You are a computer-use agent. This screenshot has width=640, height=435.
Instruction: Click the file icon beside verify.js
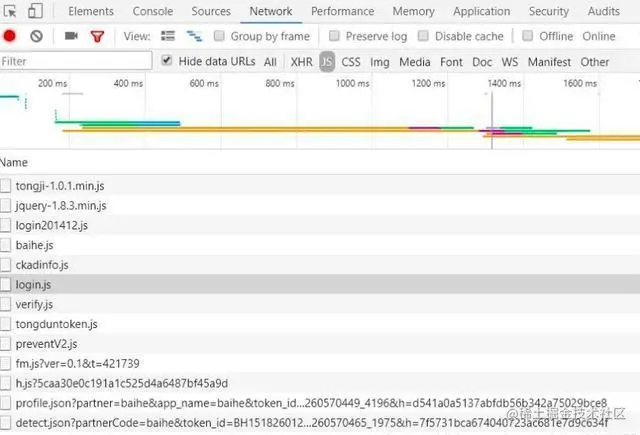5,304
